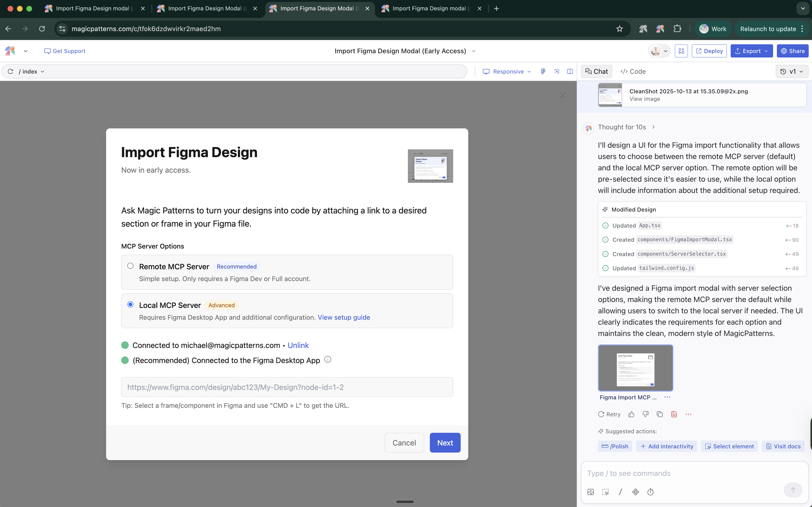Copy the AI response
Viewport: 812px width, 507px height.
pos(659,414)
